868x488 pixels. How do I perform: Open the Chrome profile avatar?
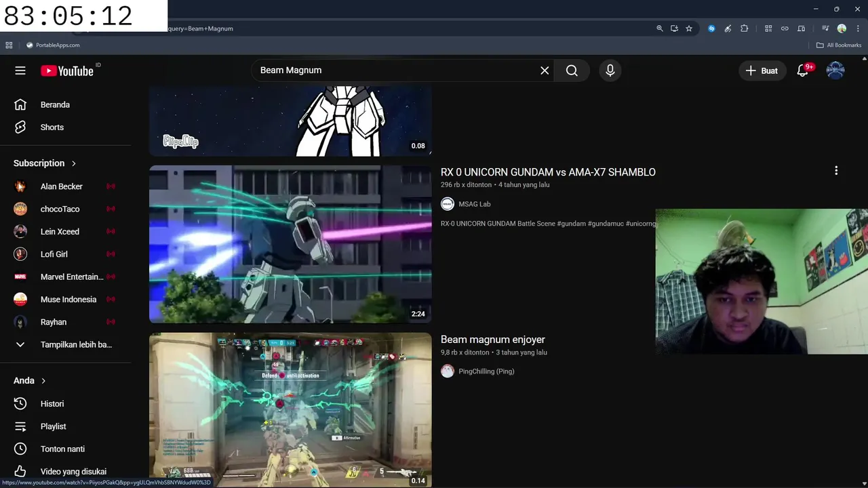pos(842,28)
